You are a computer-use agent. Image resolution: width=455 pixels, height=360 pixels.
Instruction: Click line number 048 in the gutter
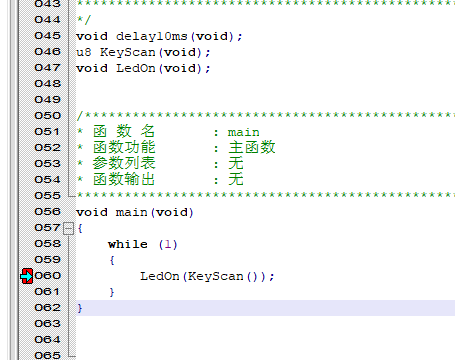tap(47, 84)
